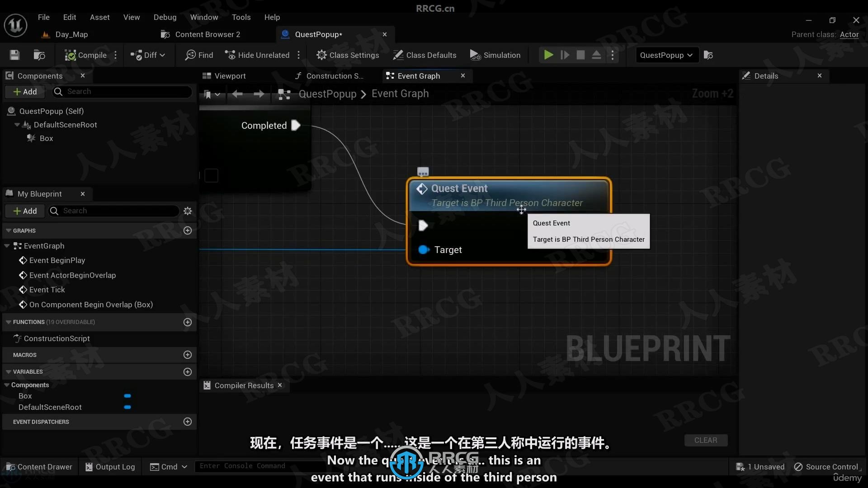The height and width of the screenshot is (488, 868).
Task: Click the Components search field
Action: click(123, 92)
